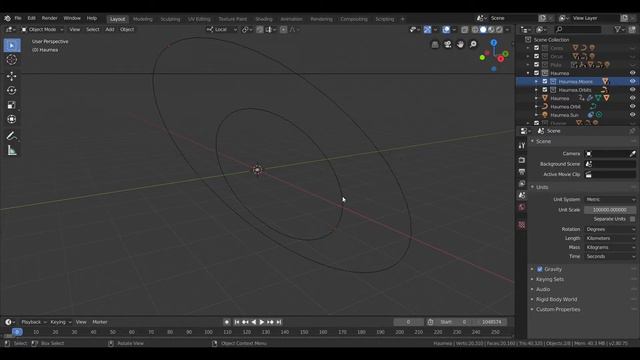640x360 pixels.
Task: Open the Render menu
Action: [x=49, y=18]
